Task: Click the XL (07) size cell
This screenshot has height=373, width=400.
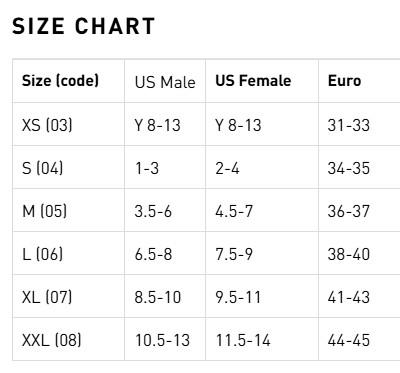Action: pos(47,297)
